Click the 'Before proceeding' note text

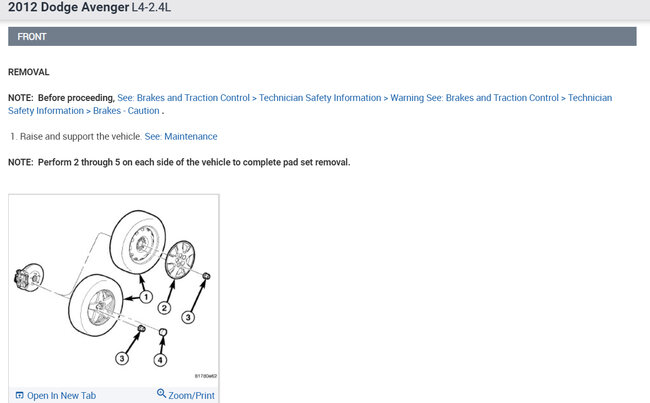tap(61, 98)
